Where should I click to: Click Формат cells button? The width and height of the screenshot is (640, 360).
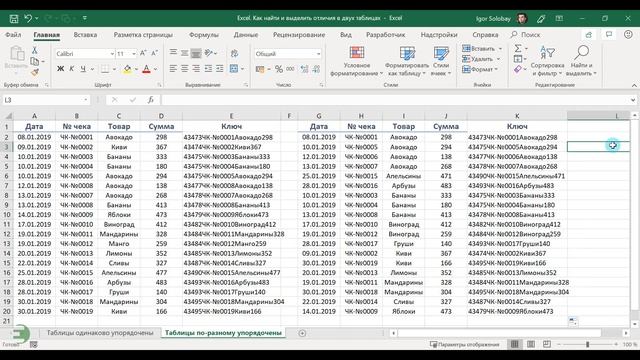[x=480, y=69]
